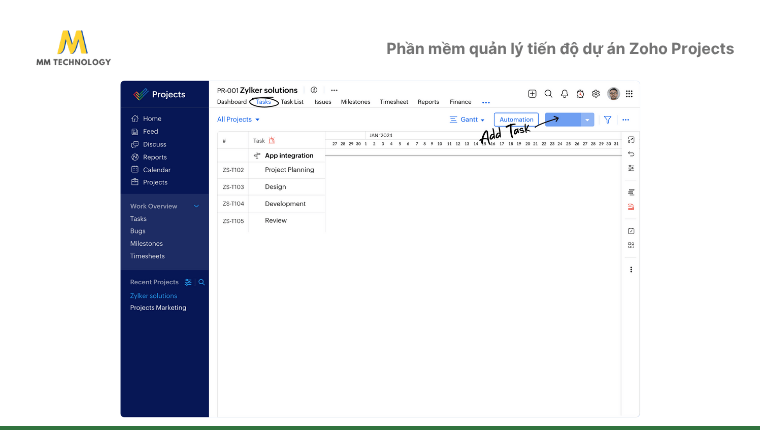Click the Zoho Projects logo icon
The image size is (760, 430).
tap(141, 94)
